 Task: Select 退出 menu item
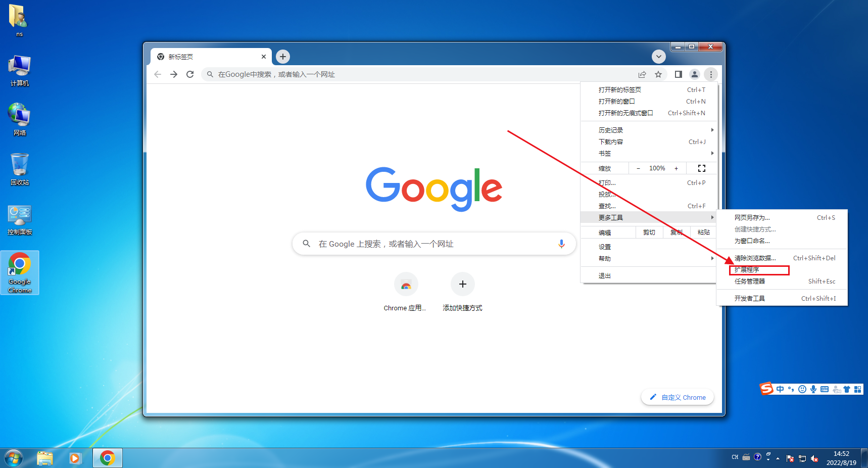pyautogui.click(x=649, y=275)
